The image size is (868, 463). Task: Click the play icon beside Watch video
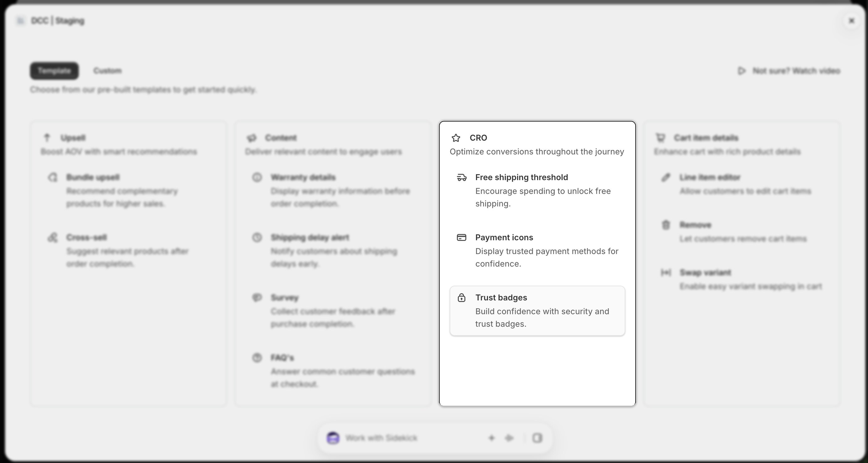(741, 71)
